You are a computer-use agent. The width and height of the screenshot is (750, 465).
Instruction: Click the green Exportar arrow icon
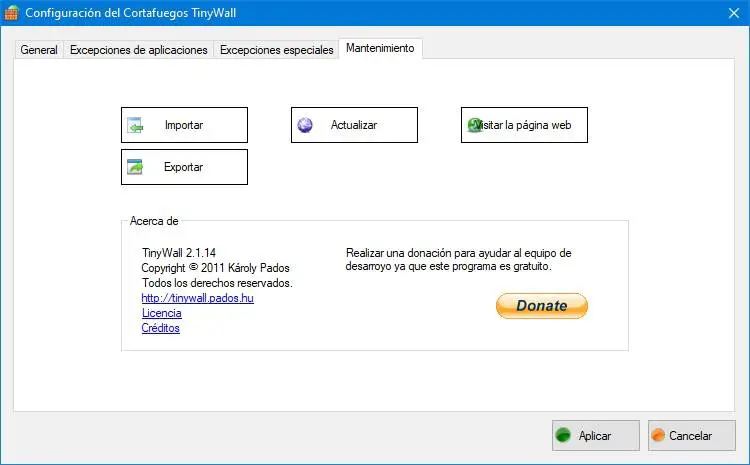click(x=135, y=167)
